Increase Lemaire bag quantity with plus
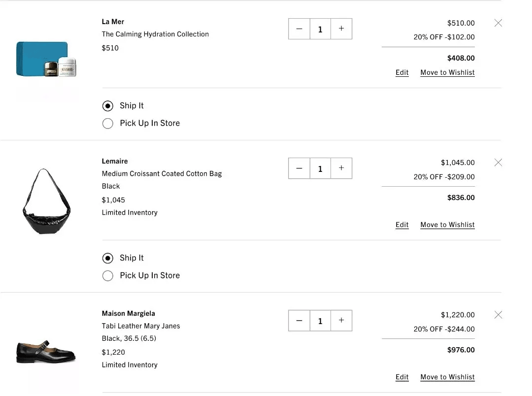 coord(341,168)
